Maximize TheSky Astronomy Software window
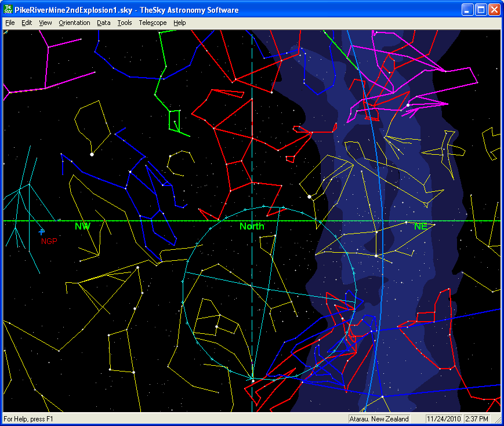 pyautogui.click(x=481, y=10)
